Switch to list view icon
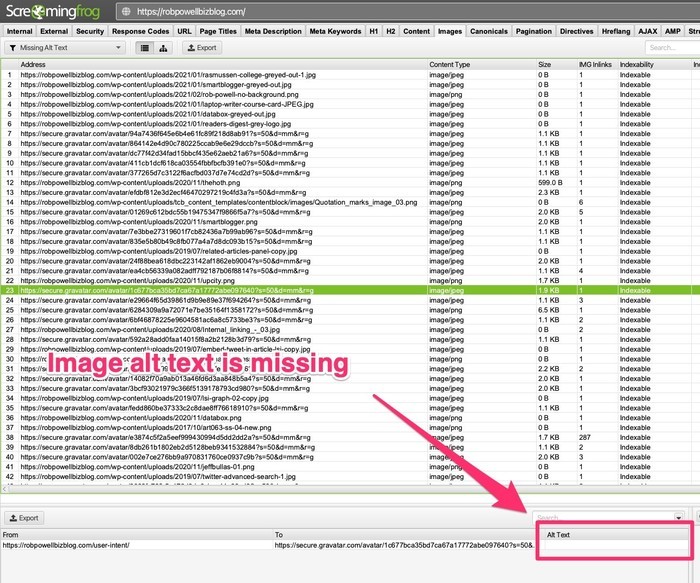This screenshot has height=583, width=700. point(145,48)
